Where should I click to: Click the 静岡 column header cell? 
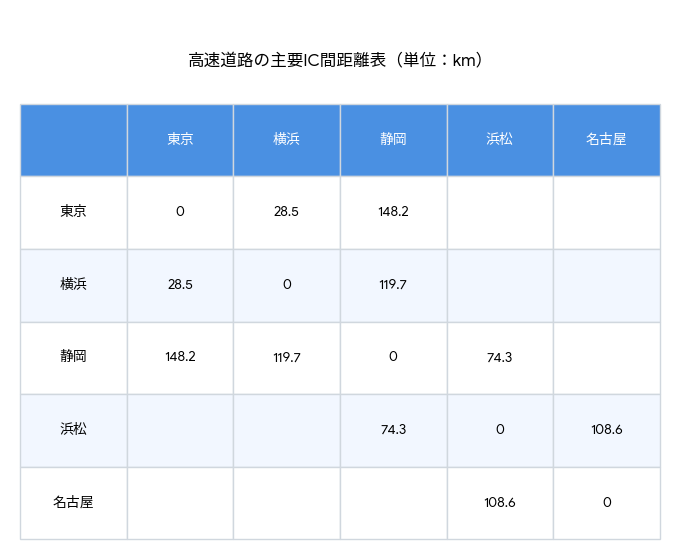pyautogui.click(x=393, y=140)
